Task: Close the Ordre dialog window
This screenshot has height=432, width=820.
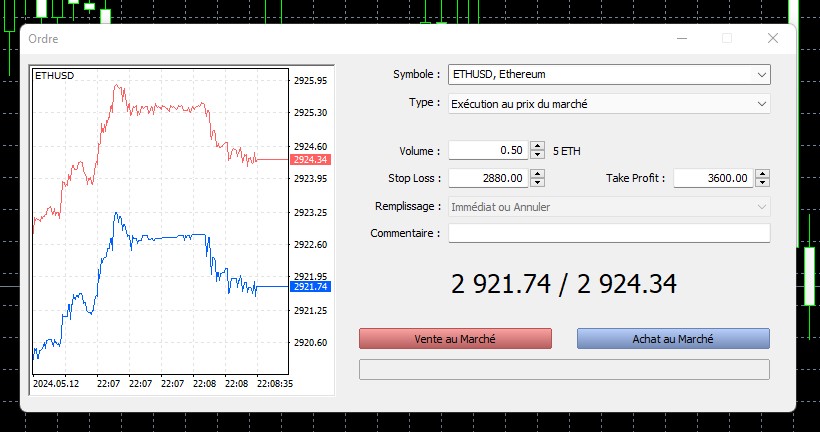Action: (772, 38)
